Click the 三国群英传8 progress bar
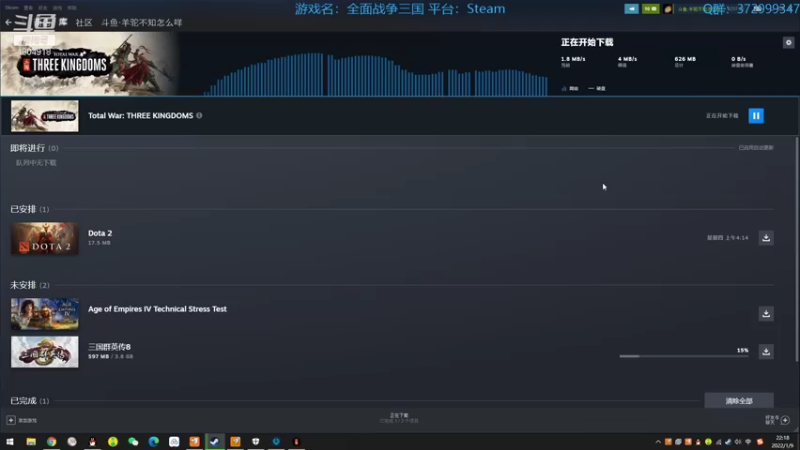 684,356
